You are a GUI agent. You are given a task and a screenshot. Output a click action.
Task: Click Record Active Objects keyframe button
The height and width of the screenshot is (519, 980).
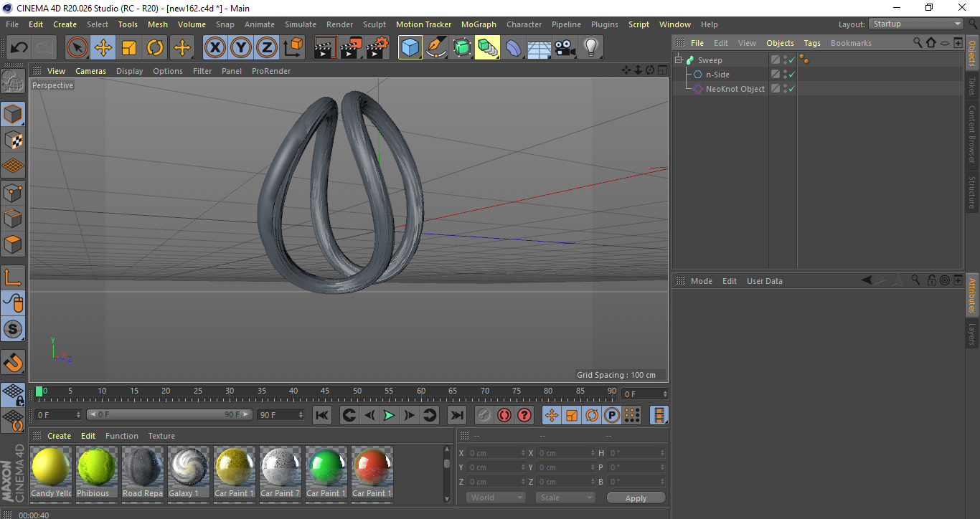(x=484, y=415)
